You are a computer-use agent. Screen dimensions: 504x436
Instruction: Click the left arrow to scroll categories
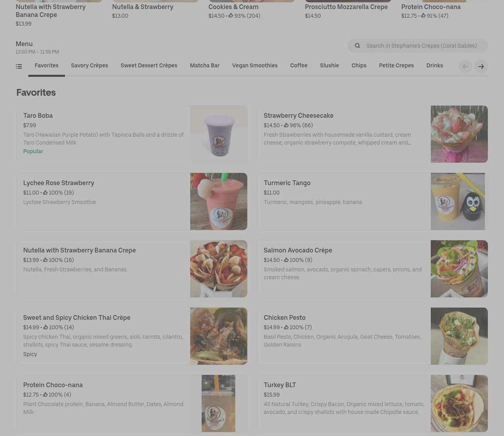(465, 67)
